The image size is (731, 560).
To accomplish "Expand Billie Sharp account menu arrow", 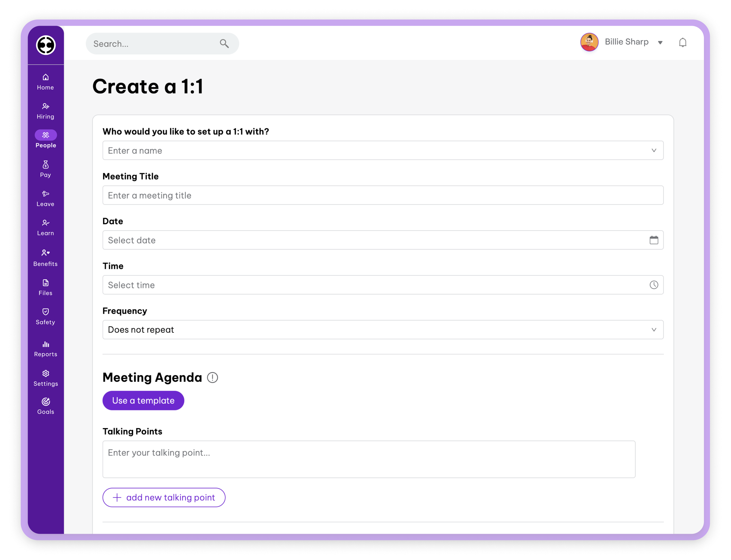I will click(660, 43).
